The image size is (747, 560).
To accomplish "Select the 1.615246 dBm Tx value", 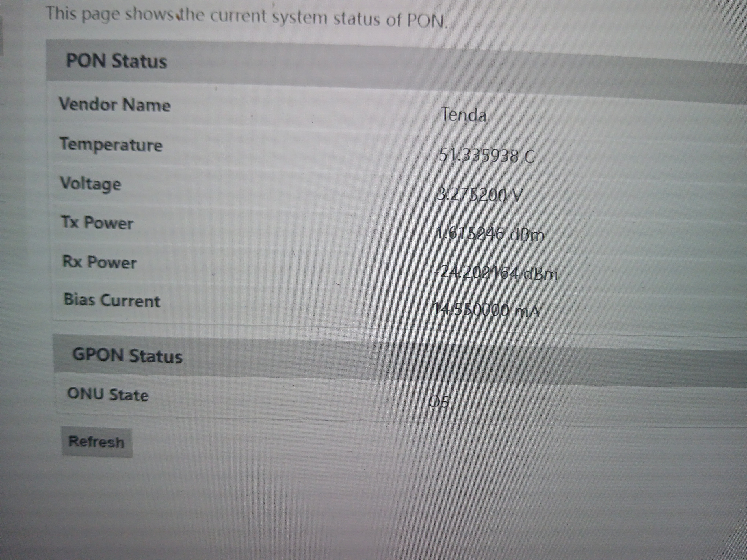I will click(x=490, y=234).
